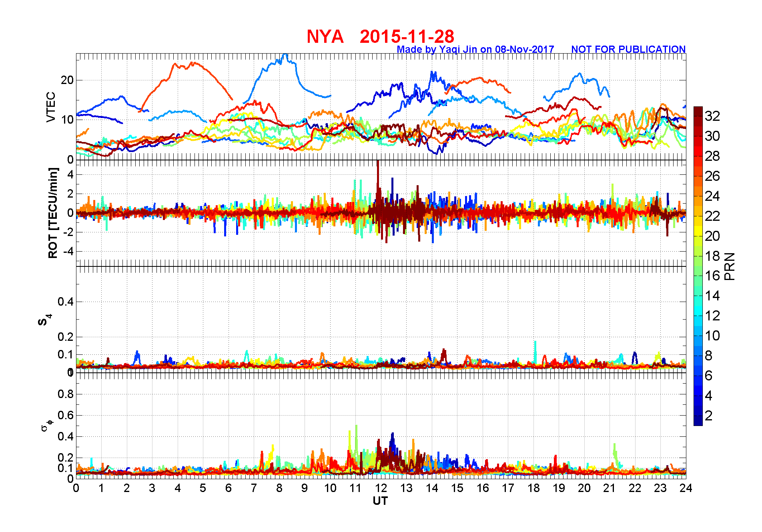
Task: Click the x-axis tick label "15"
Action: [x=457, y=488]
